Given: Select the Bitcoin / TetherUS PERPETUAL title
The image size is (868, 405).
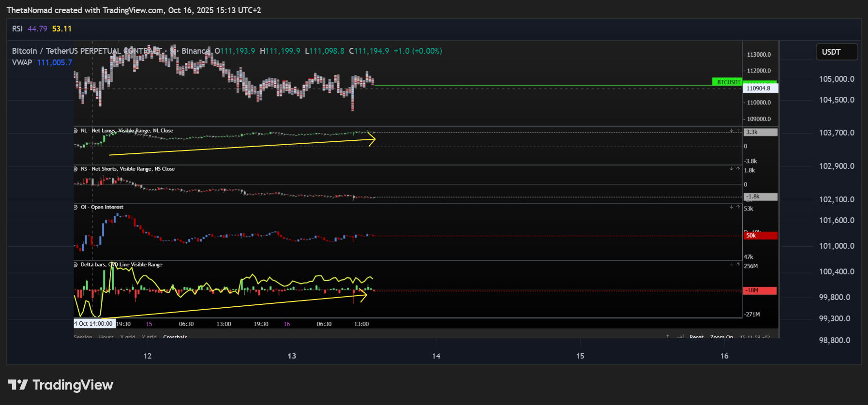Looking at the screenshot, I should click(x=87, y=51).
